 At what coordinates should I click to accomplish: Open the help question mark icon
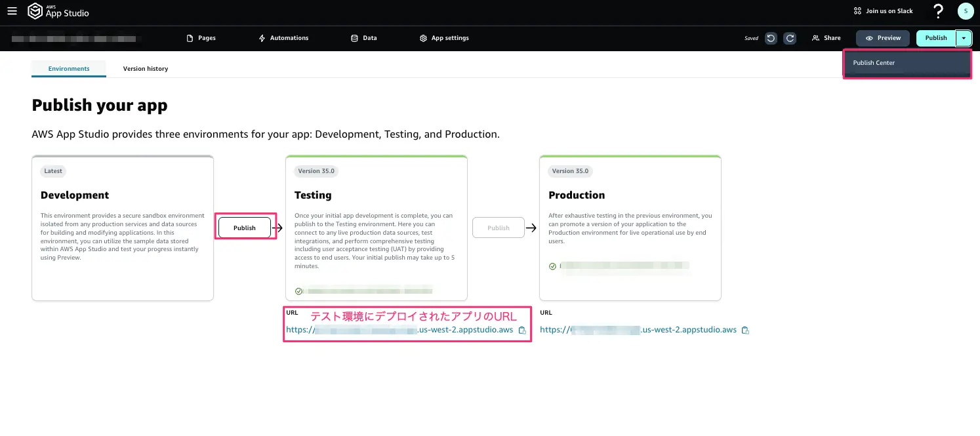coord(939,11)
